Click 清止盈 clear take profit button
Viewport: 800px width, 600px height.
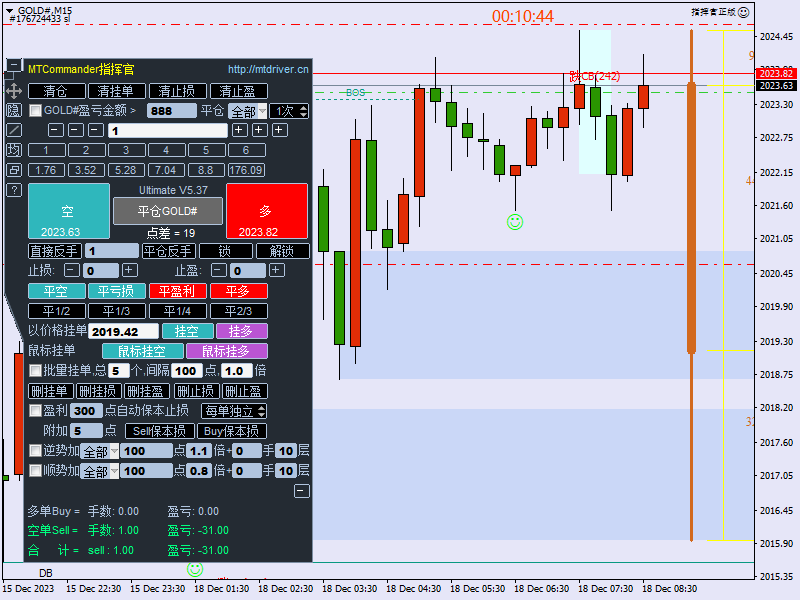(238, 91)
